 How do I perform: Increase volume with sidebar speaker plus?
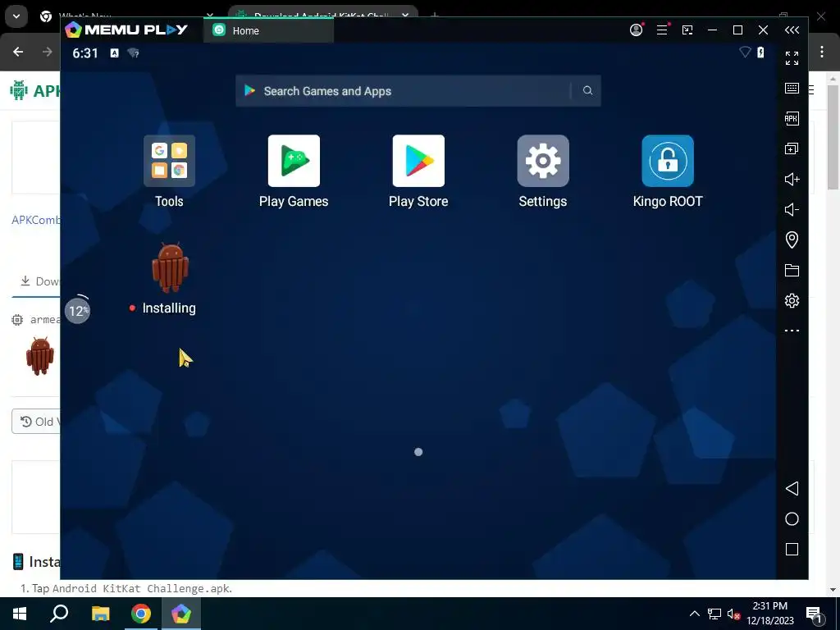point(792,179)
